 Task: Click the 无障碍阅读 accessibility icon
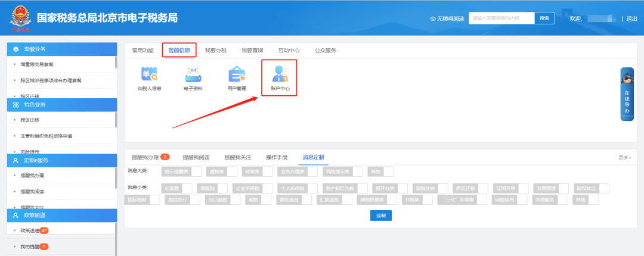point(432,19)
